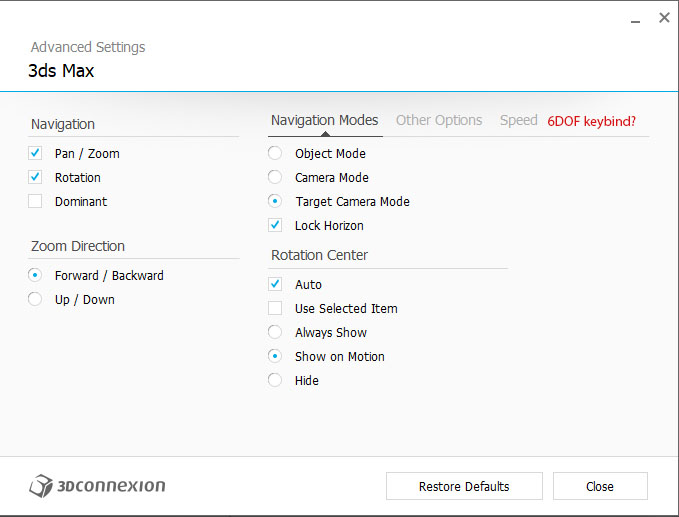The height and width of the screenshot is (517, 679).
Task: Select Always Show radio button
Action: (x=275, y=332)
